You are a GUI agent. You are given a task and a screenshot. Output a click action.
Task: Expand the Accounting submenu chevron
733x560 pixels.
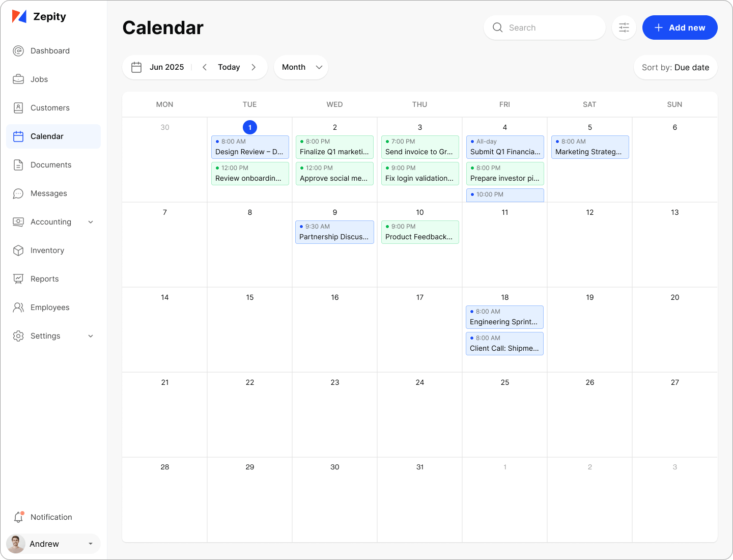[91, 222]
